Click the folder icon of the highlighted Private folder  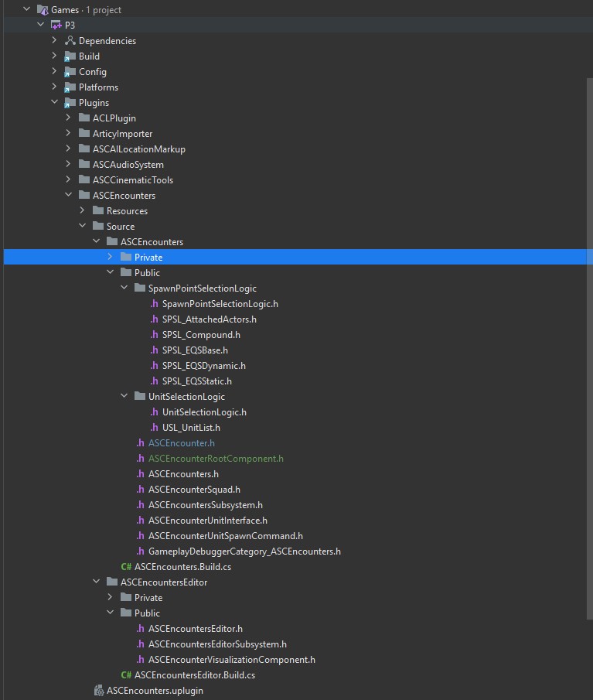point(127,257)
